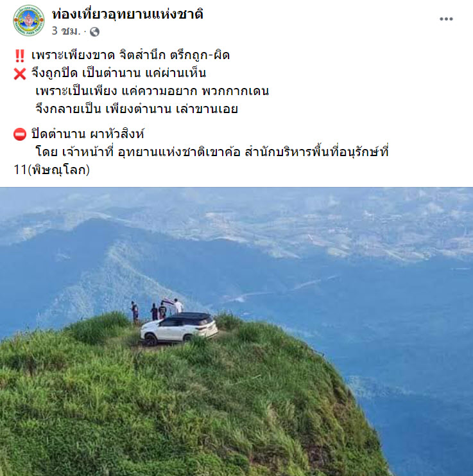Click the text line starting เพราะเพียงขาด
Viewport: 473px width, 476px height.
(131, 55)
